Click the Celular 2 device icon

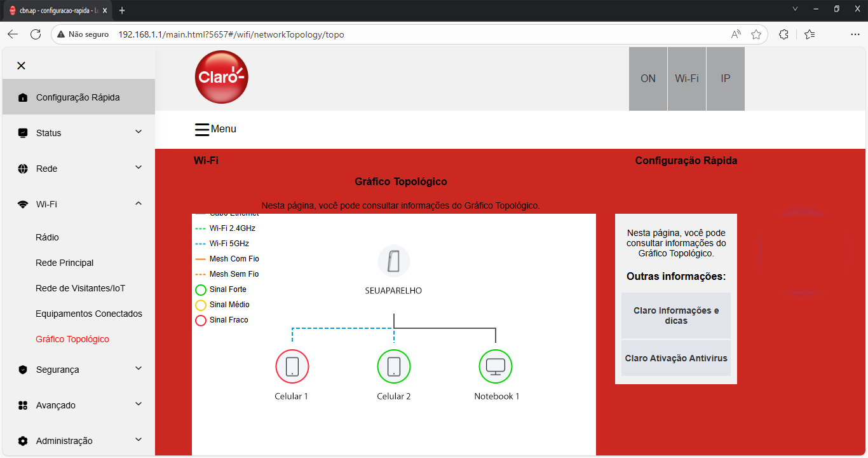394,366
